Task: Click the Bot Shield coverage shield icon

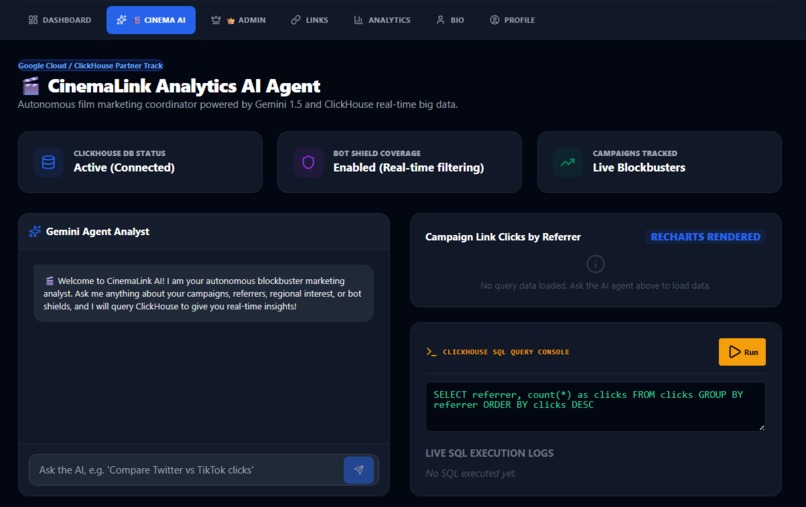Action: coord(308,162)
